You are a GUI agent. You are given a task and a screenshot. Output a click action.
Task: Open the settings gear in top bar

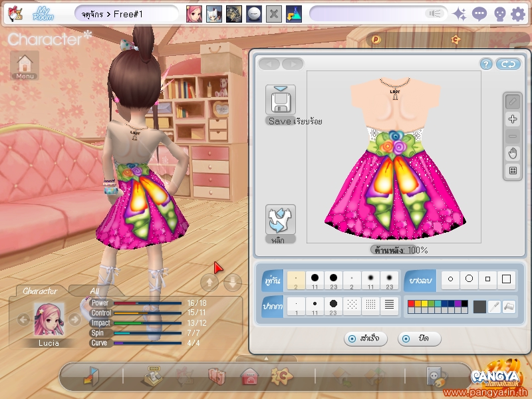(518, 14)
